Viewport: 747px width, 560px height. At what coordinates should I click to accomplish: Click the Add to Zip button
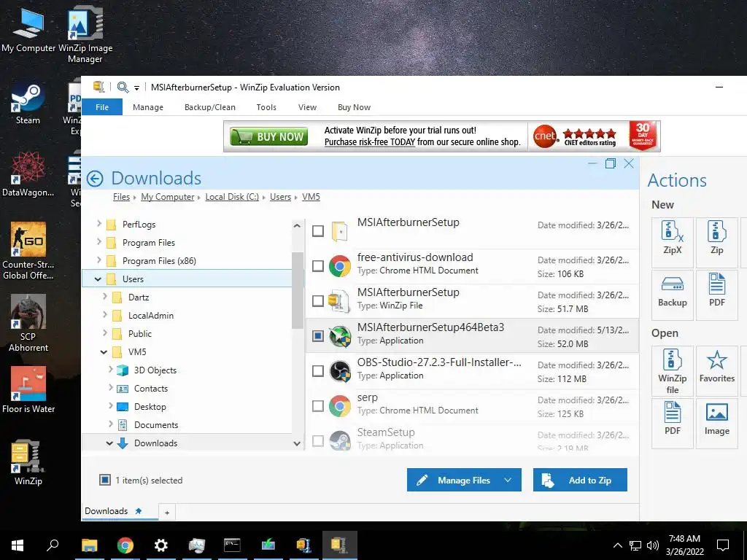[x=580, y=480]
